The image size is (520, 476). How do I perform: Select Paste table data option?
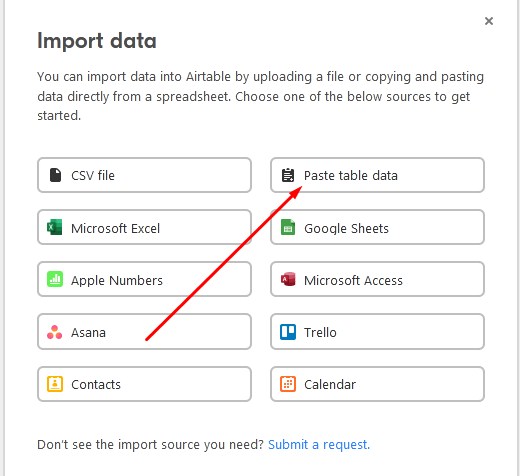[377, 175]
